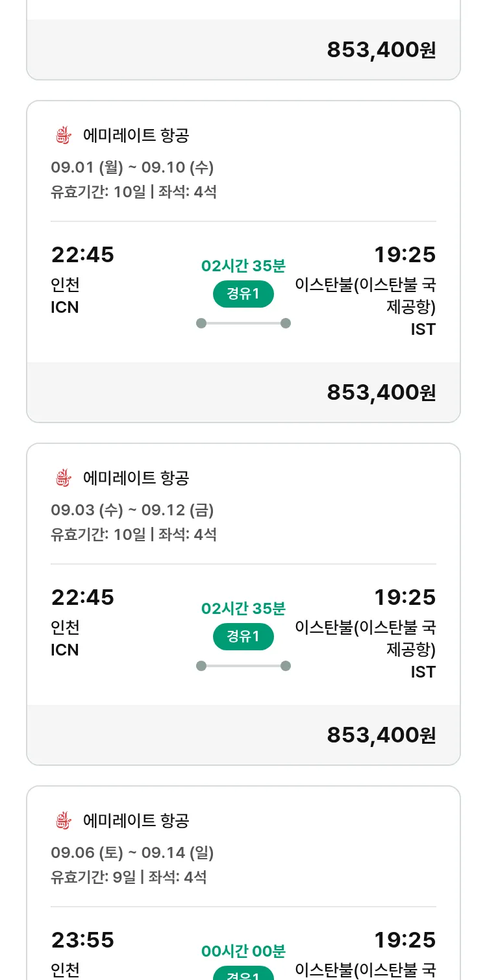Select 853,400원 price of the 09.03 flight
Viewport: 487px width, 980px height.
pyautogui.click(x=381, y=735)
